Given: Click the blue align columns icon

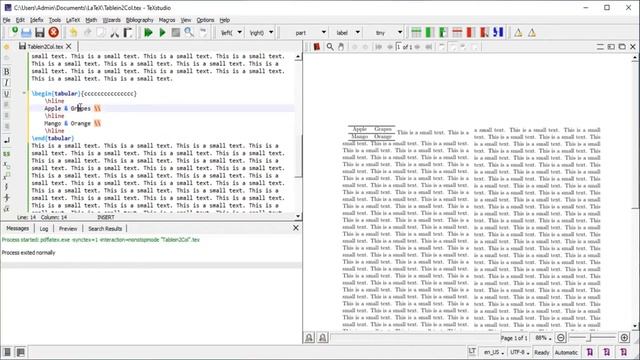Looking at the screenshot, I should (x=498, y=32).
